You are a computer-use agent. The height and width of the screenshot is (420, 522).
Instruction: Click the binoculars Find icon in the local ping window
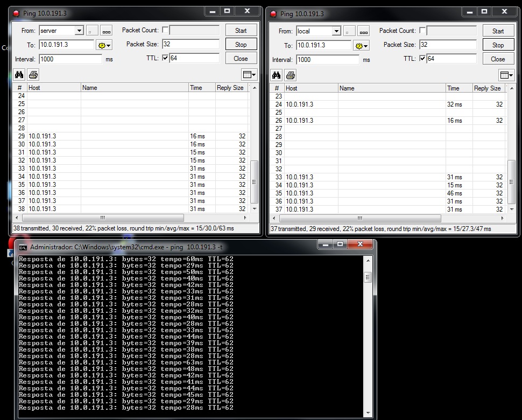276,75
